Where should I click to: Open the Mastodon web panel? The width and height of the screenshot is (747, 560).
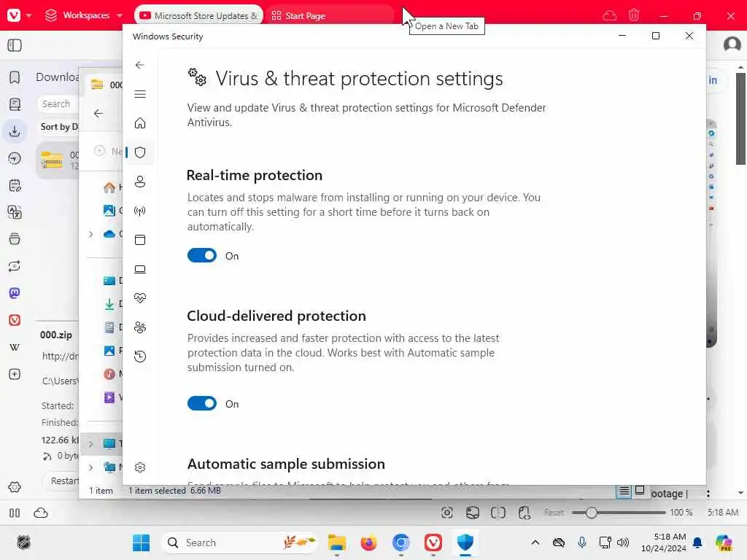[x=15, y=293]
